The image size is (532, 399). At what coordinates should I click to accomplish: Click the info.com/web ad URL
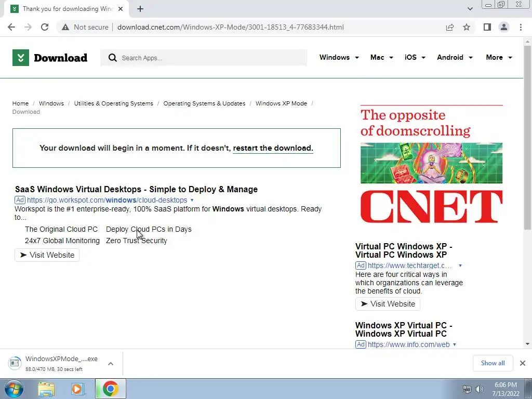pyautogui.click(x=408, y=344)
